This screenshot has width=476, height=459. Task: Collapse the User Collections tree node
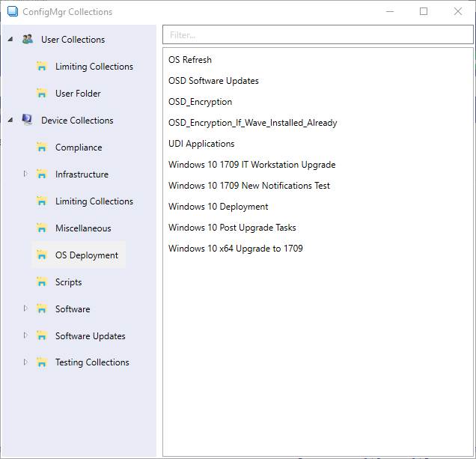[10, 40]
